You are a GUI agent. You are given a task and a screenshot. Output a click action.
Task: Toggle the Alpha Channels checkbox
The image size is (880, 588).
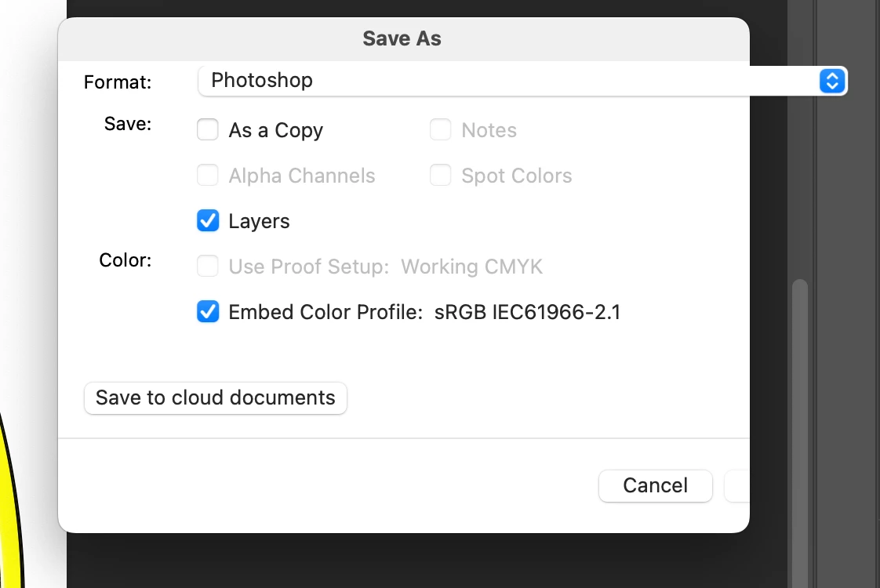tap(208, 175)
